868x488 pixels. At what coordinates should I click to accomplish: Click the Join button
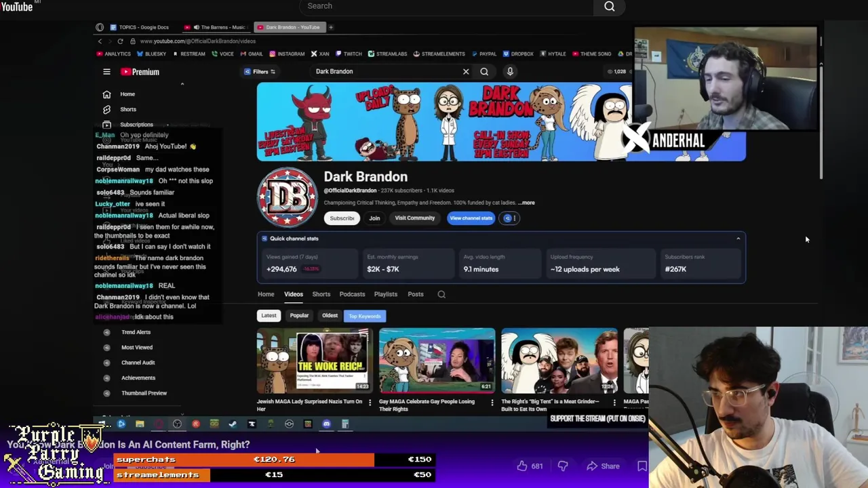[x=374, y=218]
